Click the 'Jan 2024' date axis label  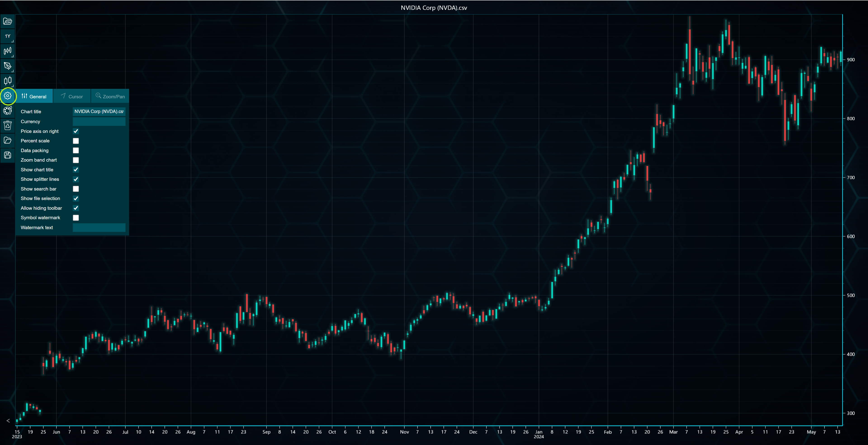click(x=539, y=434)
